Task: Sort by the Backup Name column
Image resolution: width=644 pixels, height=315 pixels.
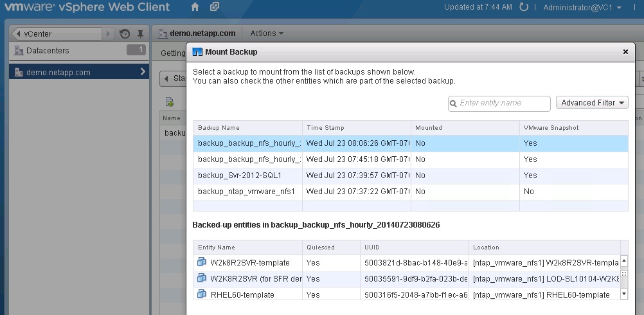Action: [247, 128]
